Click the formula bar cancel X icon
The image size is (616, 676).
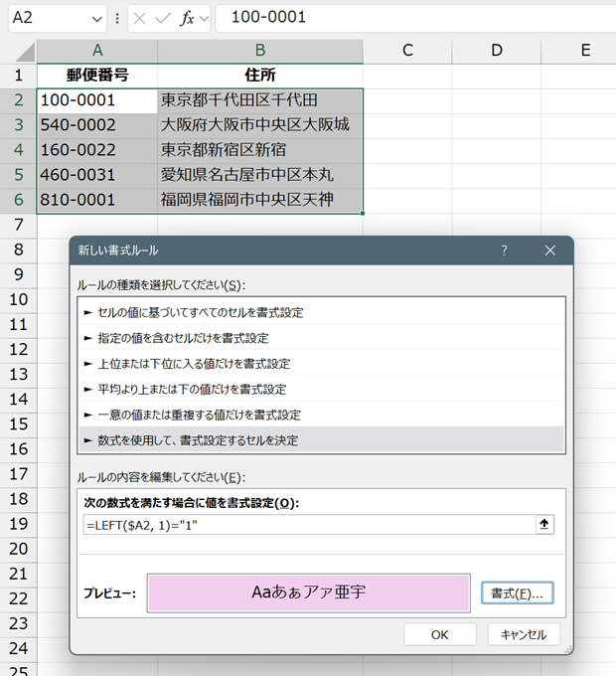(139, 18)
